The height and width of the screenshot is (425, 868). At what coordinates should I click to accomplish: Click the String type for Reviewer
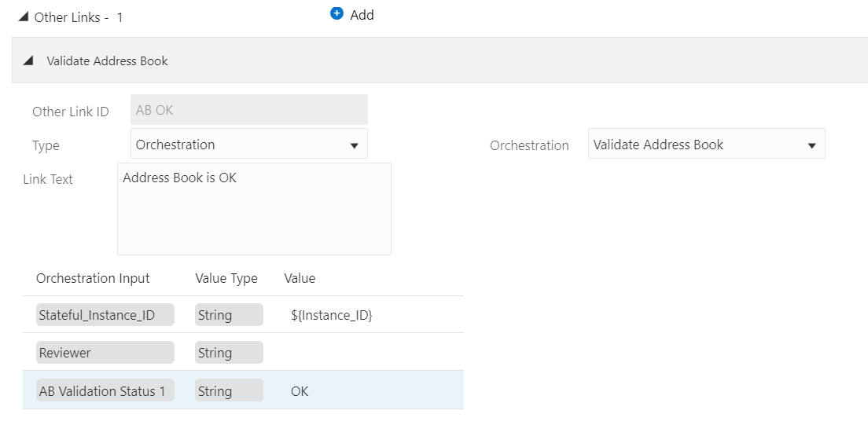[x=229, y=353]
